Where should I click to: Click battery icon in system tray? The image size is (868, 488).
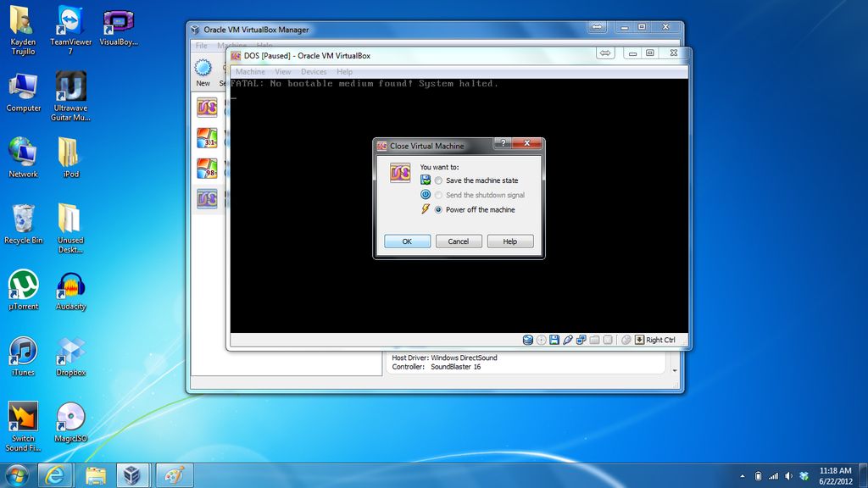pos(759,476)
